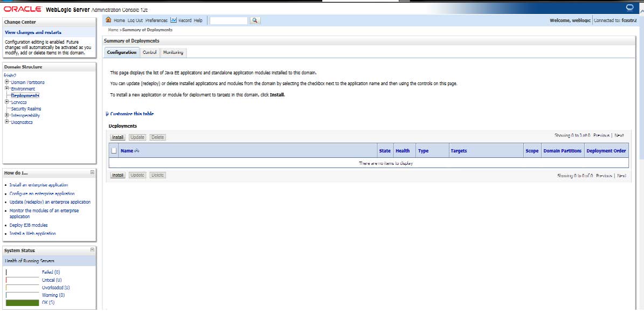This screenshot has height=334, width=644.
Task: Click the Oracle logo ring icon top right
Action: click(x=629, y=8)
